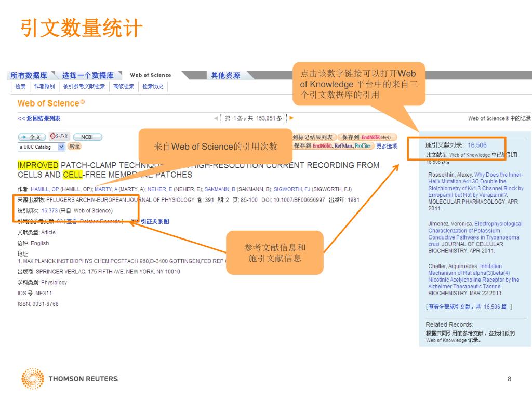Open author link HAMILL, OP

[x=45, y=189]
